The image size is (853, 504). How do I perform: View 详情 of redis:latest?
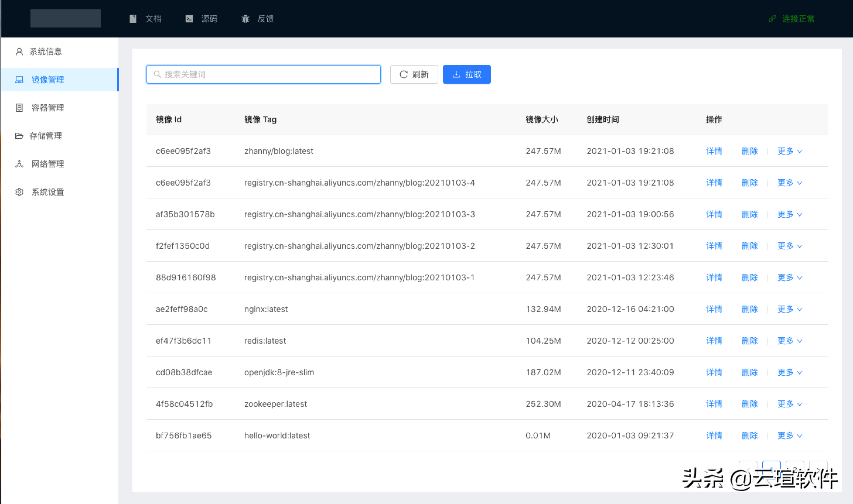(714, 341)
